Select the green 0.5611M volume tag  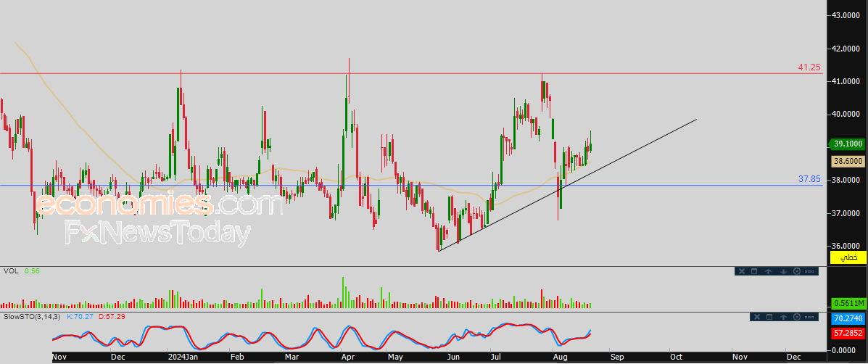848,303
